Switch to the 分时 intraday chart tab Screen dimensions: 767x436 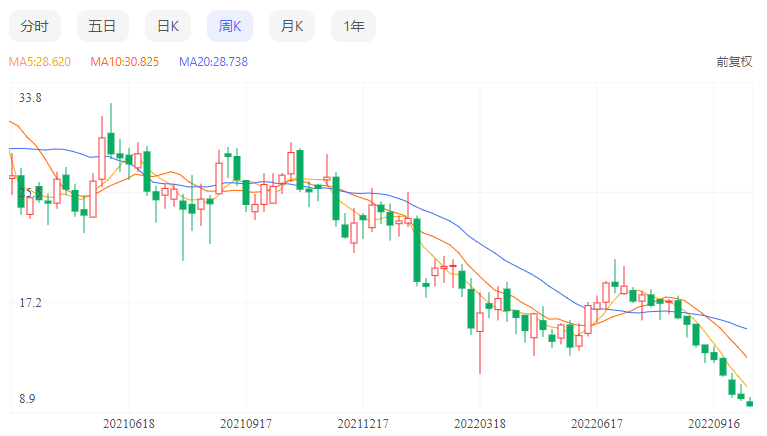point(35,26)
